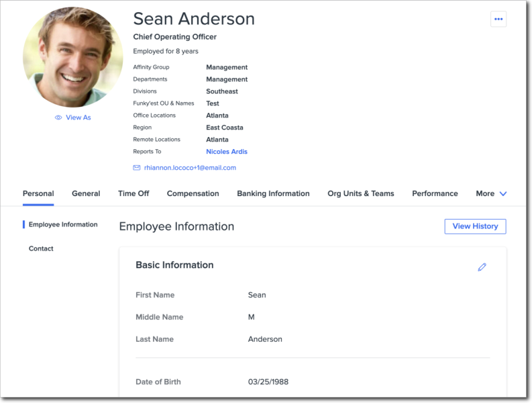Click the Middle Name value M

[x=251, y=317]
